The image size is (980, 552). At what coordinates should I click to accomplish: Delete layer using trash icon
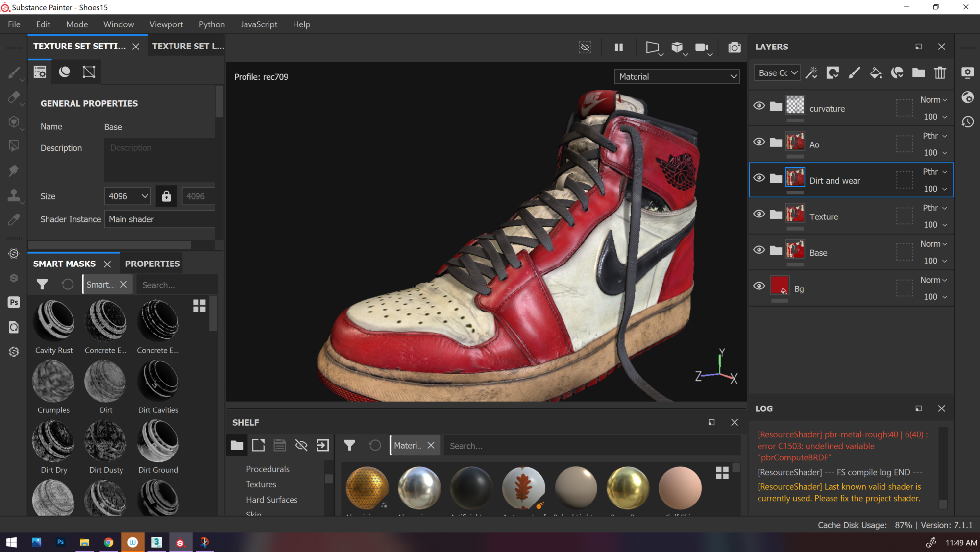tap(940, 73)
